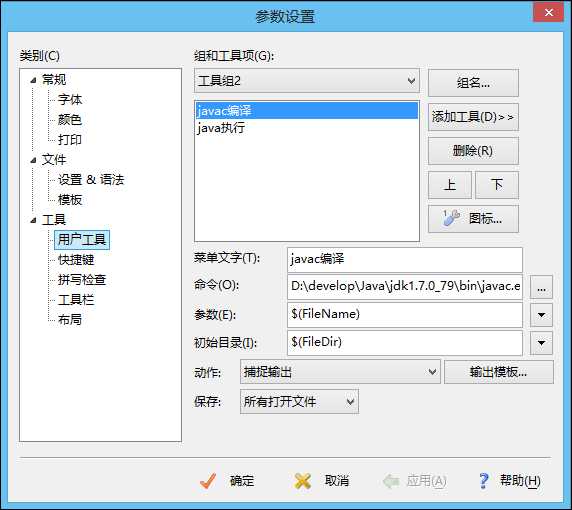
Task: Browse for command with ... button
Action: pyautogui.click(x=541, y=287)
